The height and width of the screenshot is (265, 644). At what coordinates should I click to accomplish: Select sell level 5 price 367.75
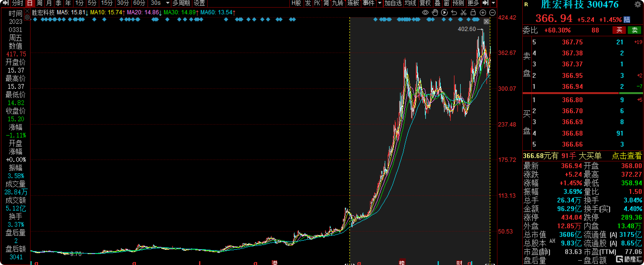(x=572, y=42)
